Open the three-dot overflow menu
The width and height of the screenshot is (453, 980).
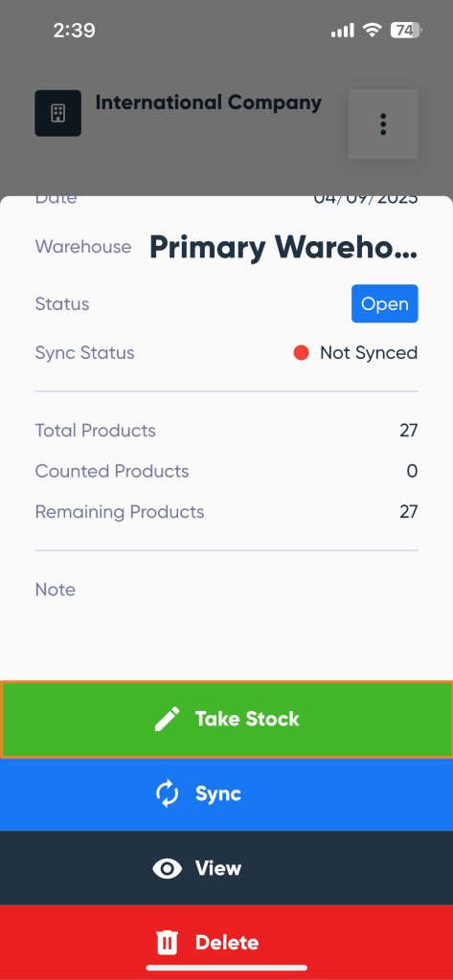(383, 123)
